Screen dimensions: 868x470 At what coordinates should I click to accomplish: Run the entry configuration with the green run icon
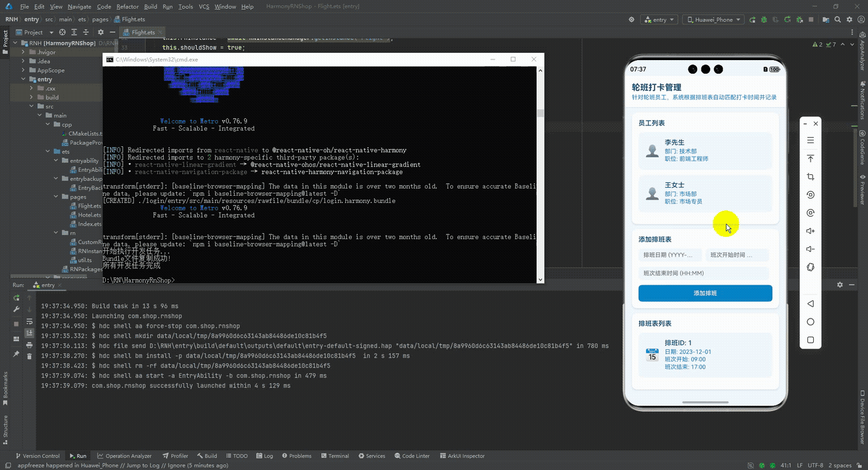click(x=753, y=20)
